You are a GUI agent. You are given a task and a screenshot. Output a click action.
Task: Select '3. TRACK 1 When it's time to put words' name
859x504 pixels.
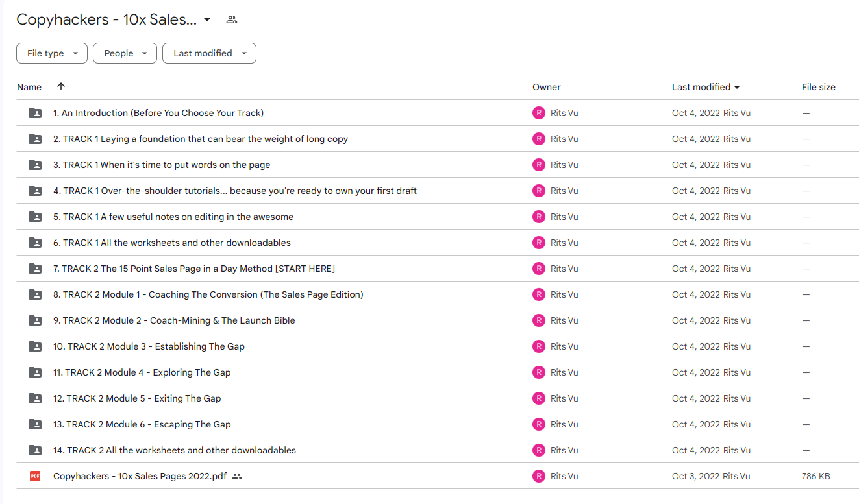click(162, 165)
